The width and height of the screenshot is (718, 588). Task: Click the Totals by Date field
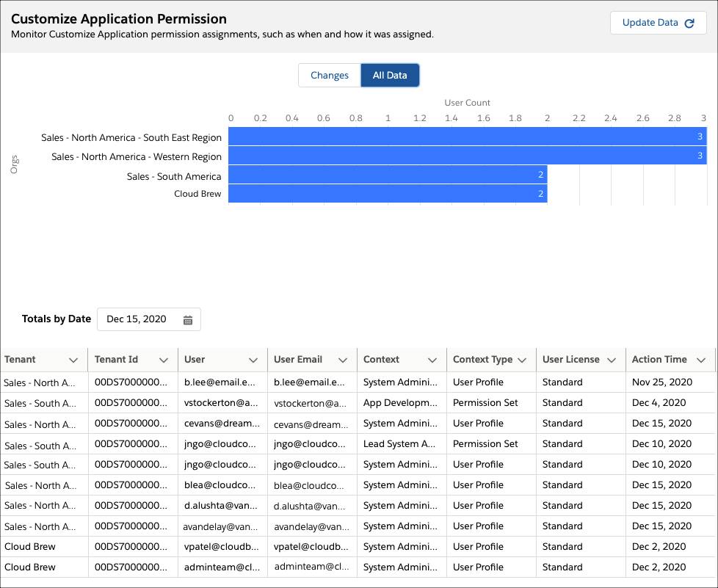click(x=149, y=319)
